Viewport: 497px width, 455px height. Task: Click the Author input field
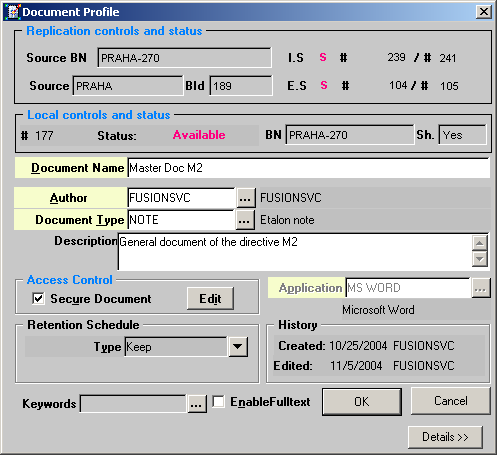(181, 198)
